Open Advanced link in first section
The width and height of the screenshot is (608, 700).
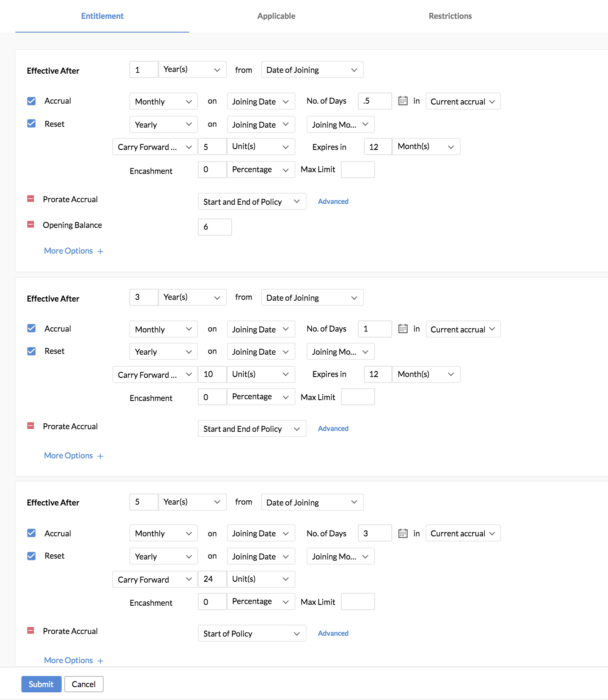[x=333, y=201]
